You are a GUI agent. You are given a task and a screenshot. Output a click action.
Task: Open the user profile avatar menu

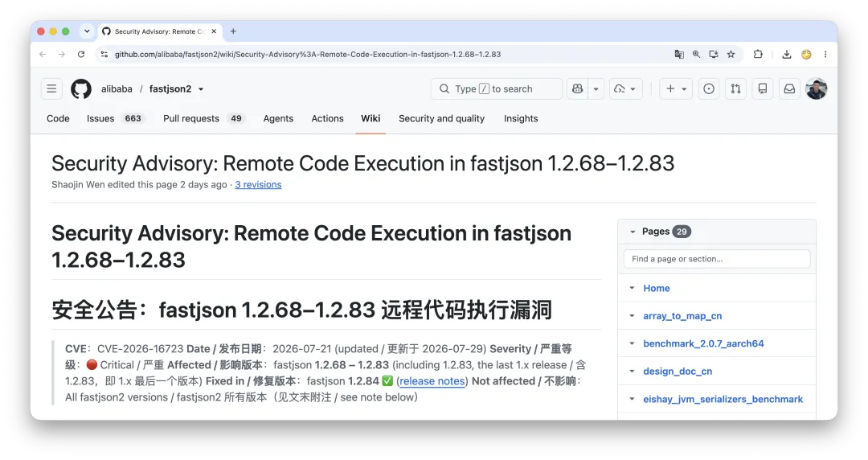point(816,88)
